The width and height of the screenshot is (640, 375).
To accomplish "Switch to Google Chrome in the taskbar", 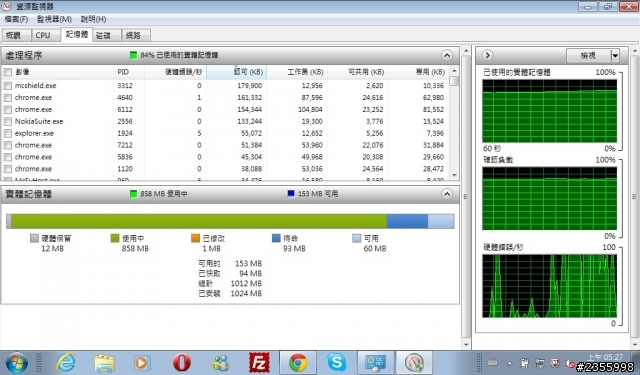I will (x=298, y=362).
